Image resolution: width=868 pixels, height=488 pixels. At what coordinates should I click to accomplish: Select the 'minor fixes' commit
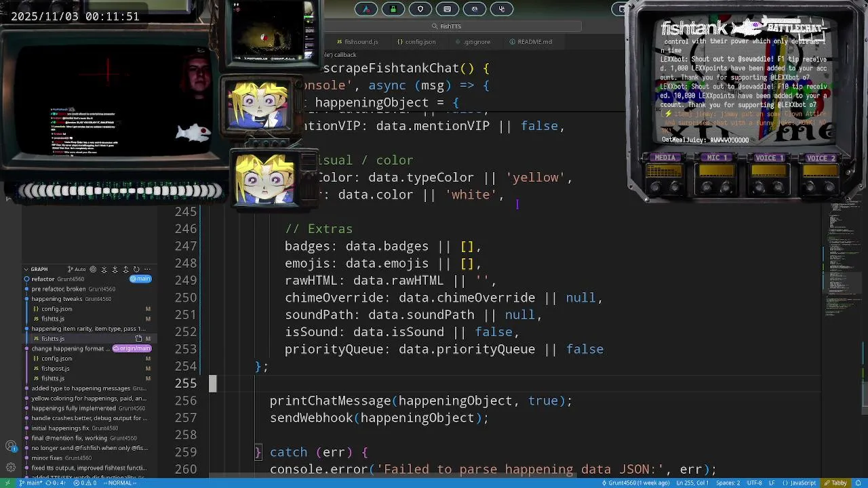click(x=88, y=458)
